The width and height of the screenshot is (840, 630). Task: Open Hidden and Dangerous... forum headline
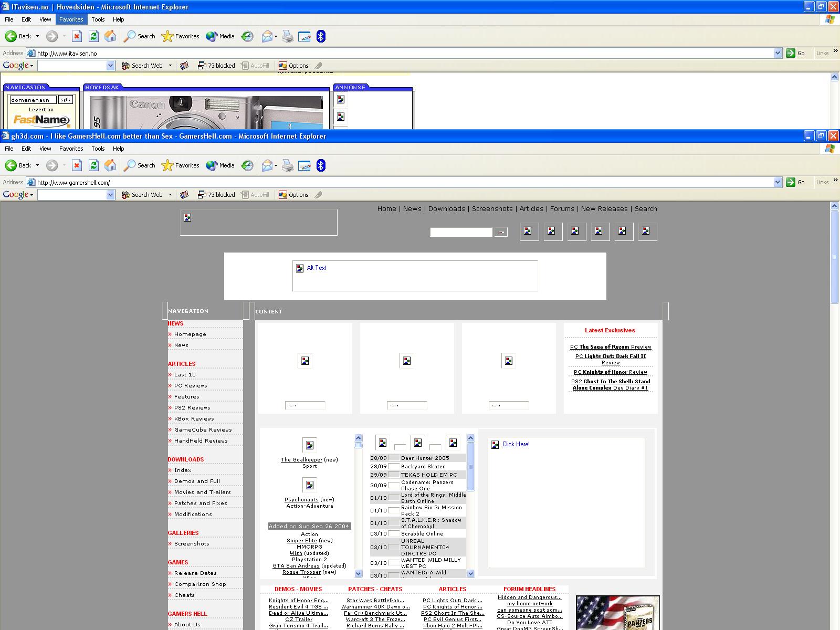tap(529, 597)
